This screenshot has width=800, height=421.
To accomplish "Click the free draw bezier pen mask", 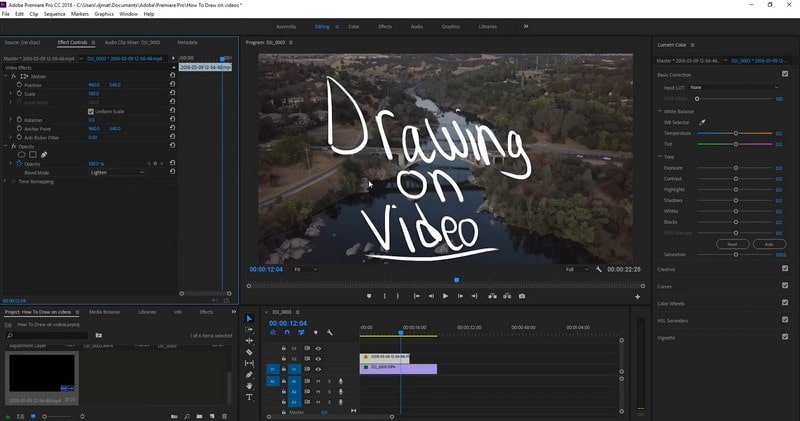I will pos(44,154).
